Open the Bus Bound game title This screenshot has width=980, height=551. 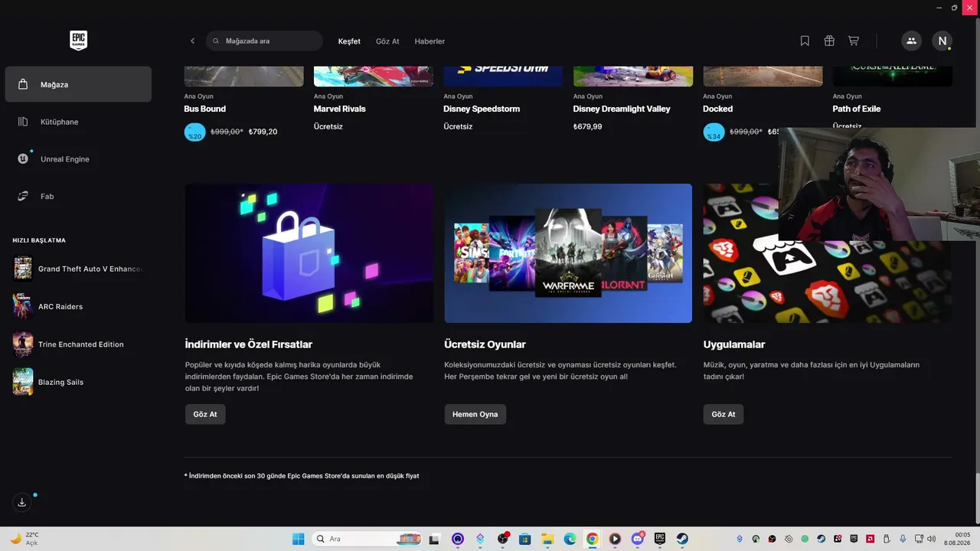(205, 109)
